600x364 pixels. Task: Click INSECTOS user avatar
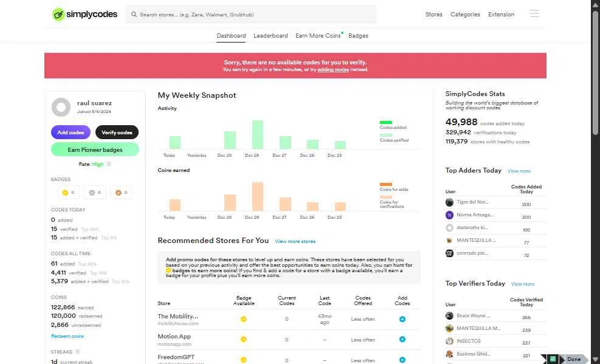(450, 341)
